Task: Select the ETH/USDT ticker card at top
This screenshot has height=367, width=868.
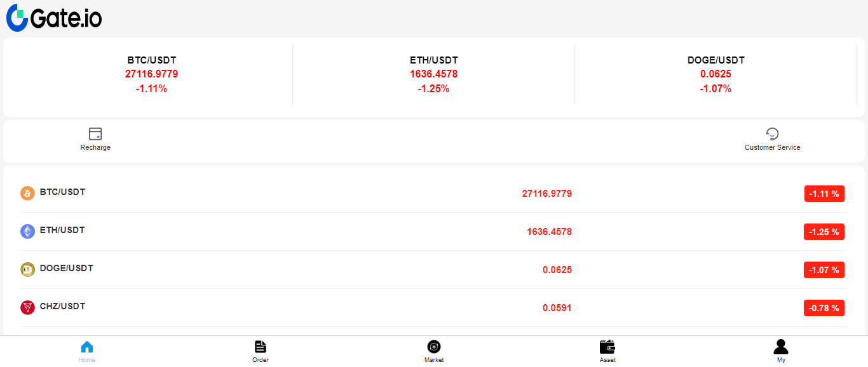Action: point(433,74)
